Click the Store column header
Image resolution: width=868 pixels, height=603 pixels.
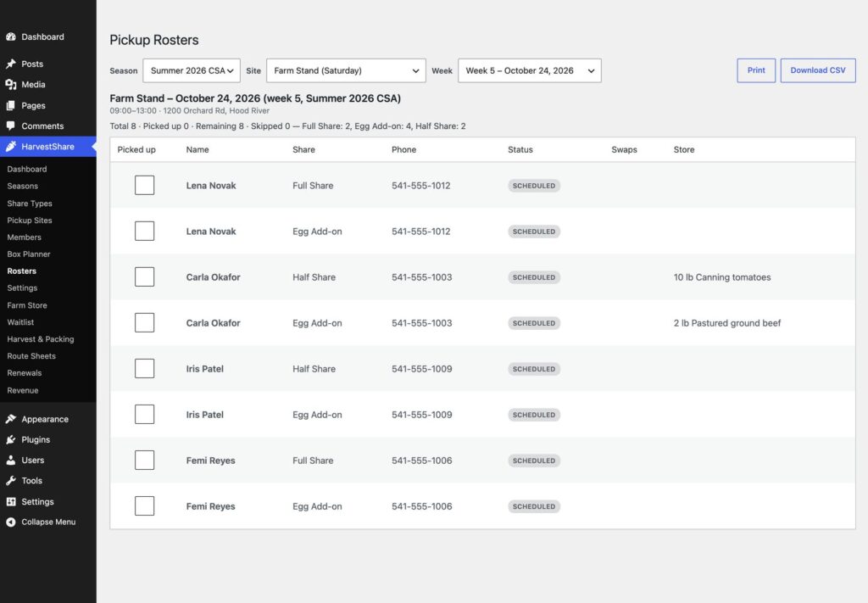point(684,149)
